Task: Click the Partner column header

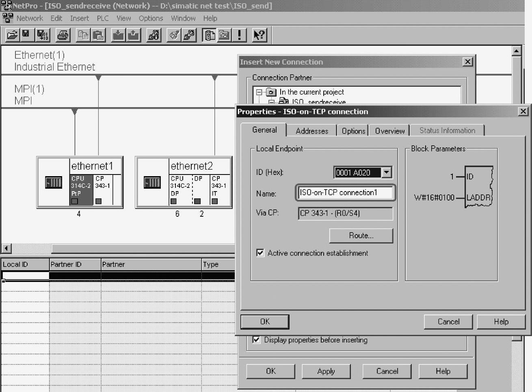Action: [x=151, y=264]
